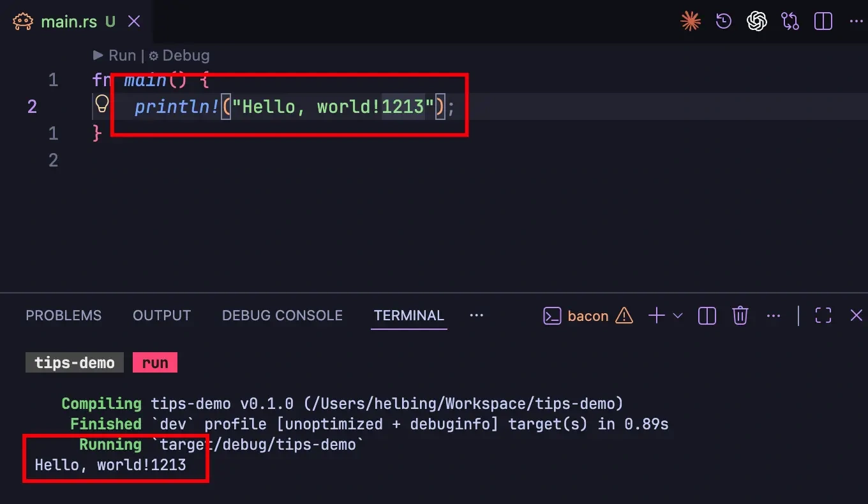Show more panel tabs ellipsis
Screen dimensions: 868x504
click(x=476, y=315)
